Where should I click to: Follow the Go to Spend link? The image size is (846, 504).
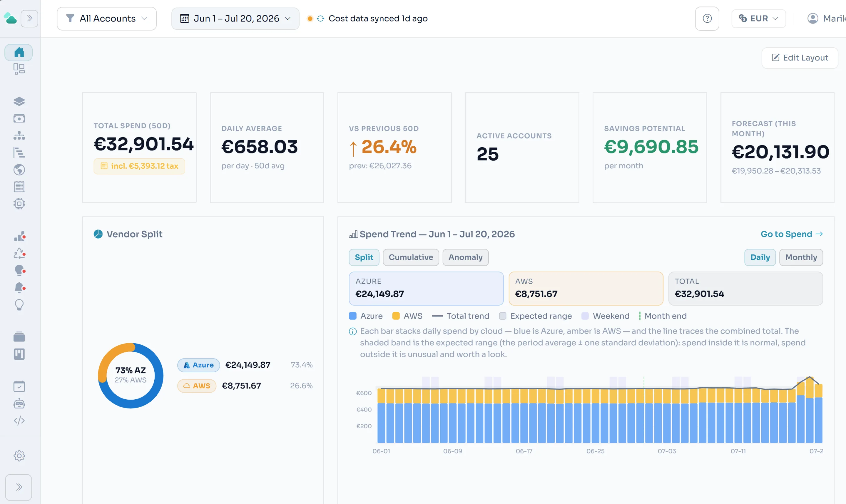pyautogui.click(x=792, y=234)
